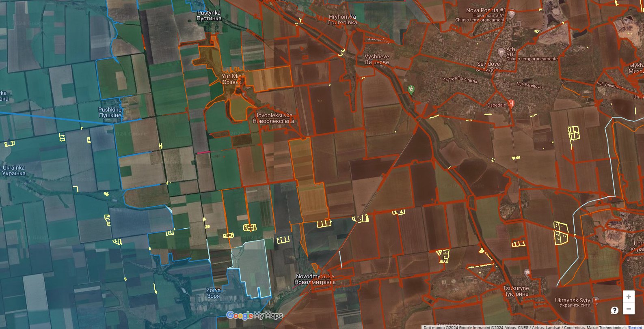Select the Pushkine village label
644x329 pixels.
110,112
